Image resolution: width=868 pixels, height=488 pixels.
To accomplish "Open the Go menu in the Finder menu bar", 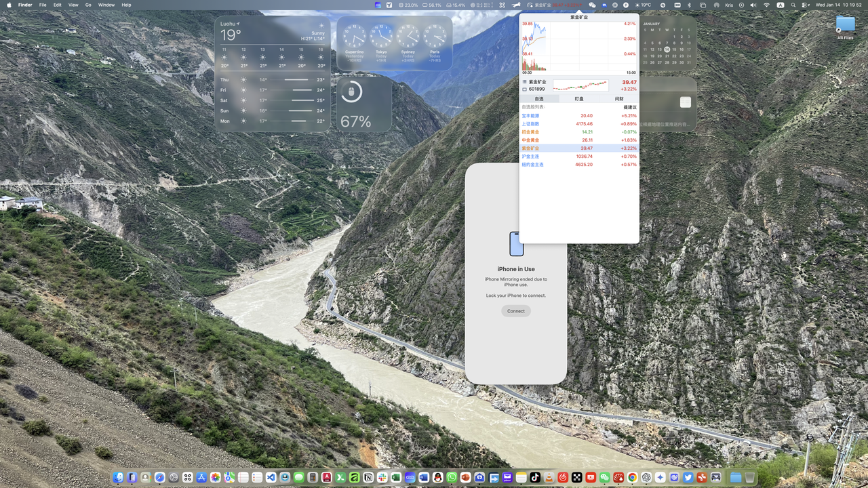I will click(x=88, y=5).
